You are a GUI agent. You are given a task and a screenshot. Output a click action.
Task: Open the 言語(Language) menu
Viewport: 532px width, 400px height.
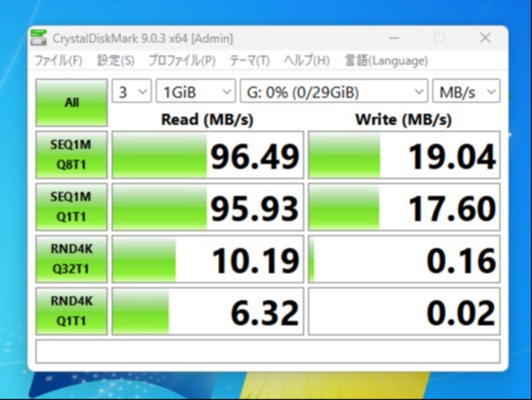[x=386, y=61]
